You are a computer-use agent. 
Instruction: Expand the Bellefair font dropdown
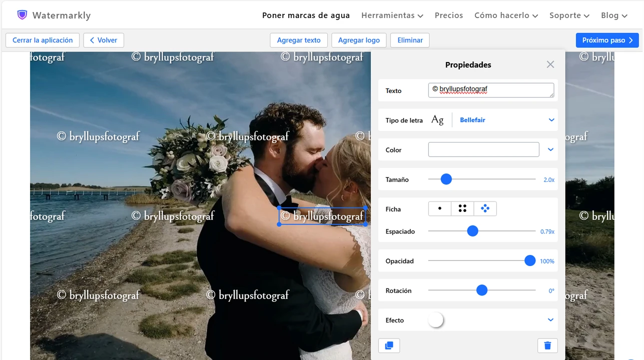click(x=551, y=120)
